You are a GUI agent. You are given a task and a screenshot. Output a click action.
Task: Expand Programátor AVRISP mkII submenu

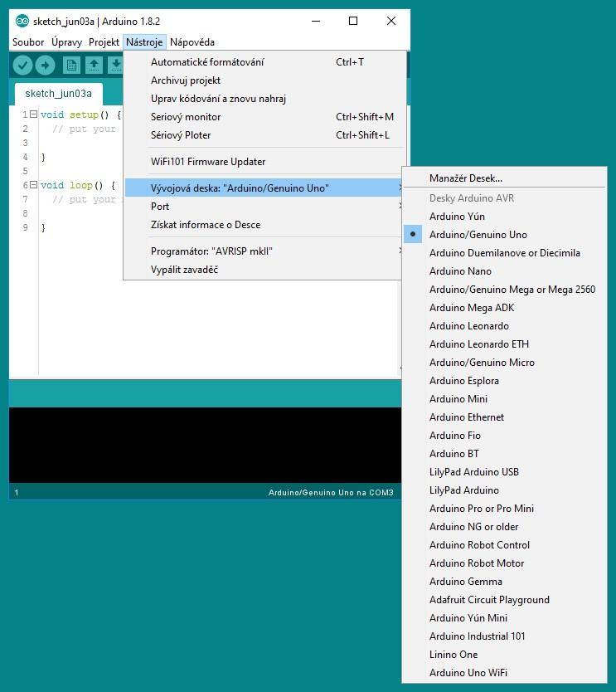(264, 251)
